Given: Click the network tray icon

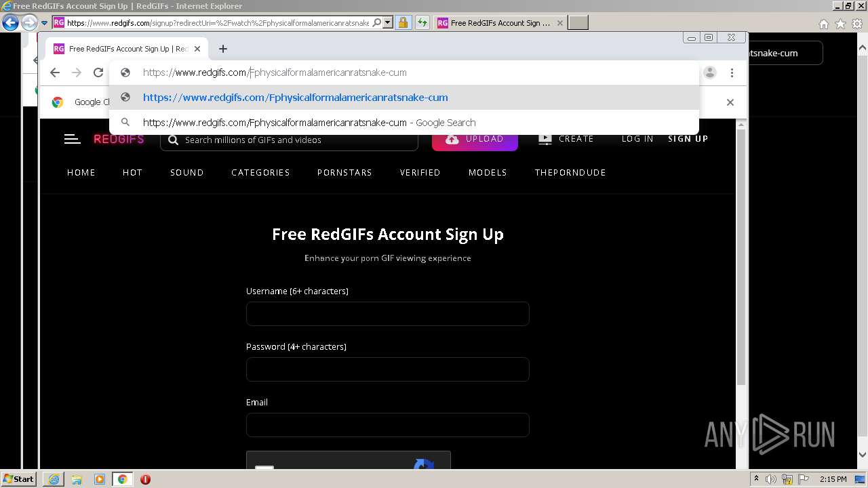Looking at the screenshot, I should [787, 479].
